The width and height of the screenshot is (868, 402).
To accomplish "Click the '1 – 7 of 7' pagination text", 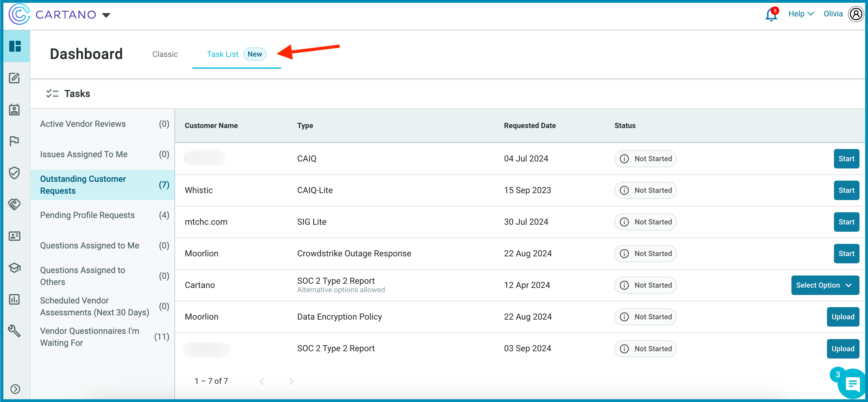I will click(x=211, y=381).
